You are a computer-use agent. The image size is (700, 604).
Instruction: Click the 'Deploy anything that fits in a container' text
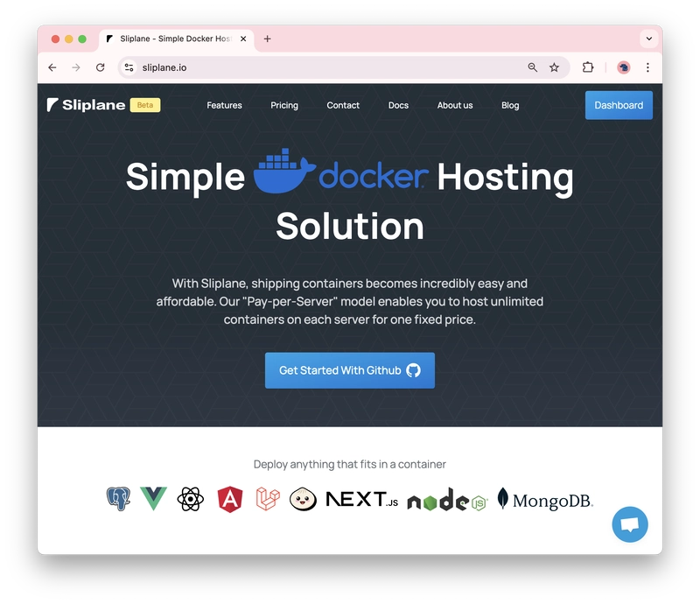(349, 465)
